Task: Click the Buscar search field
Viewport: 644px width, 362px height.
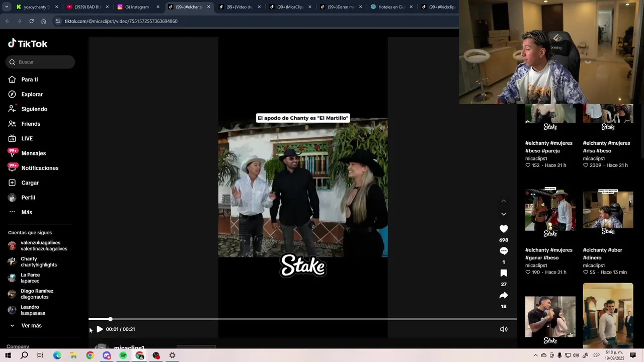Action: tap(40, 62)
